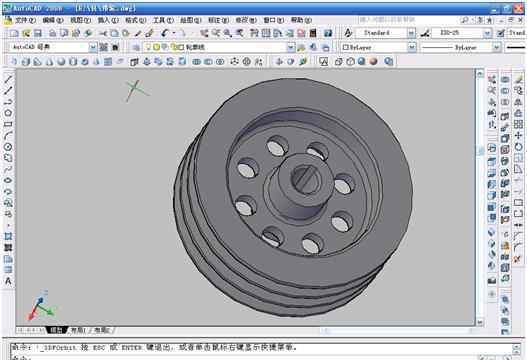
Task: Switch to 2D Wireframe visual style
Action: coord(324,62)
